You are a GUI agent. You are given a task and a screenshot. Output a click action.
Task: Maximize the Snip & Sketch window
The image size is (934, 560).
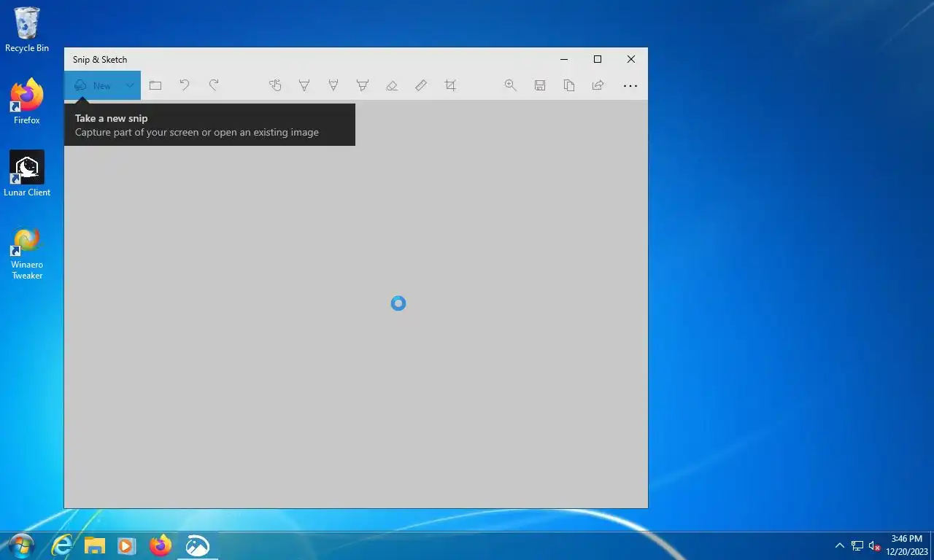pyautogui.click(x=598, y=59)
